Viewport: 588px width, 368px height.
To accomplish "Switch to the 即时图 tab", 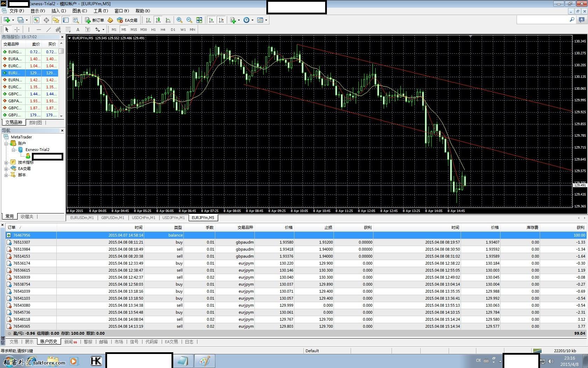I will [x=36, y=122].
